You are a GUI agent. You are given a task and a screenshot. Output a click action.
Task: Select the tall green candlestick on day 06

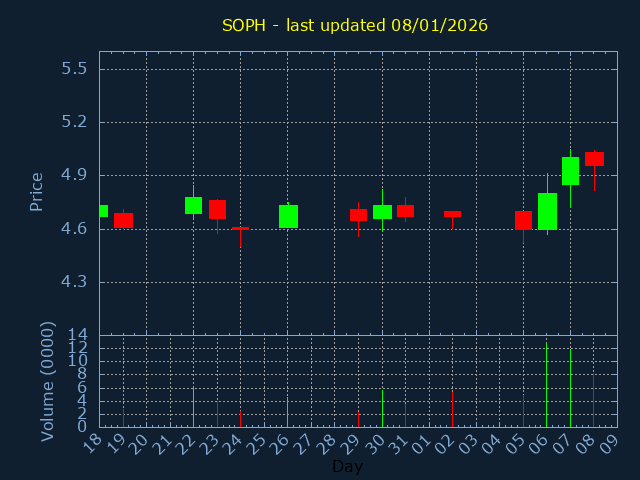547,211
